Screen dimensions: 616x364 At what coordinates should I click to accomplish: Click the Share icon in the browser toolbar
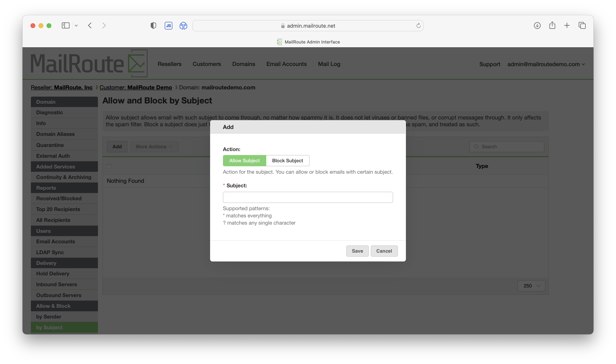pos(552,25)
